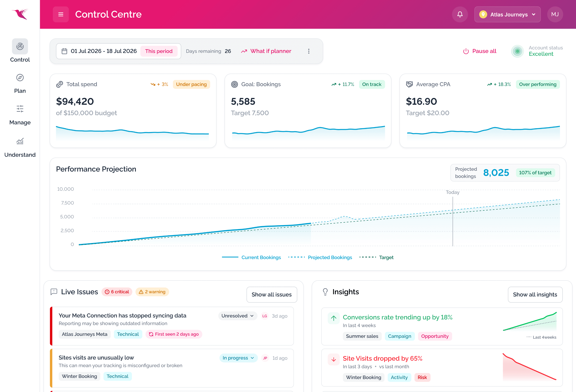This screenshot has width=576, height=392.
Task: Click the hummingbird logo
Action: coord(20,14)
